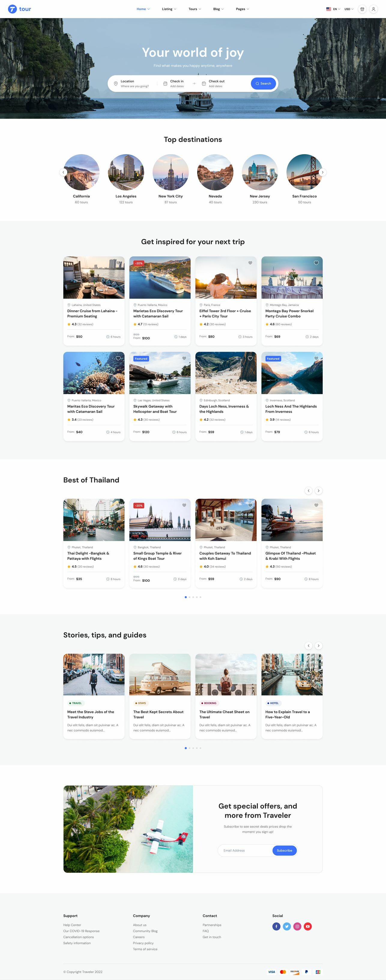Image resolution: width=386 pixels, height=980 pixels.
Task: Toggle heart on Thai Delight Bangkok & Pattaya
Action: 118,505
